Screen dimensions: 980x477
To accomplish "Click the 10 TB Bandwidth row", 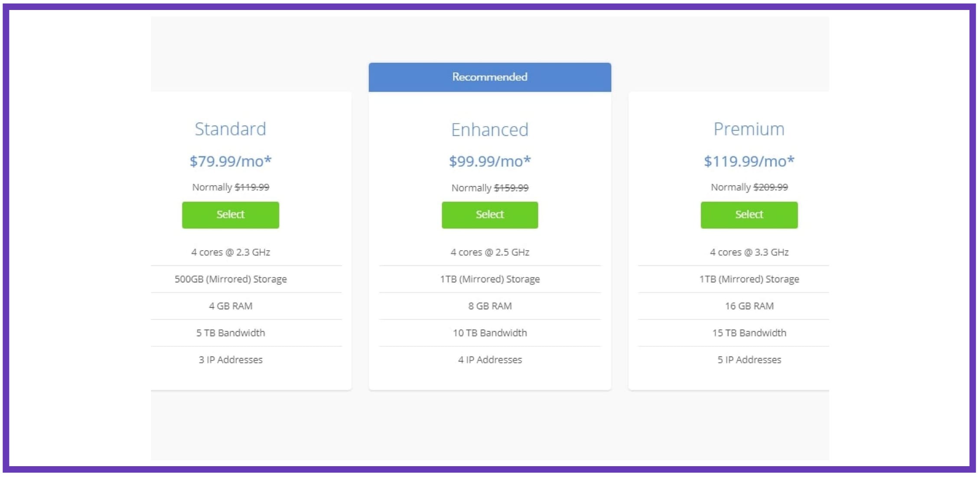I will [490, 333].
